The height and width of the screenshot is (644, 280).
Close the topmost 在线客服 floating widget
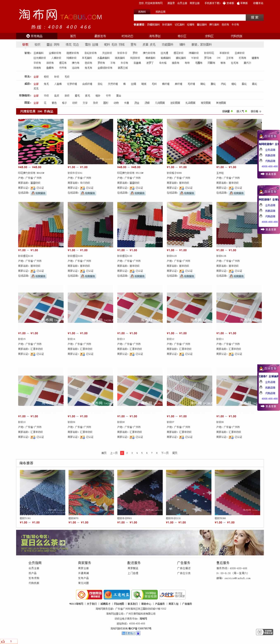pos(278,133)
